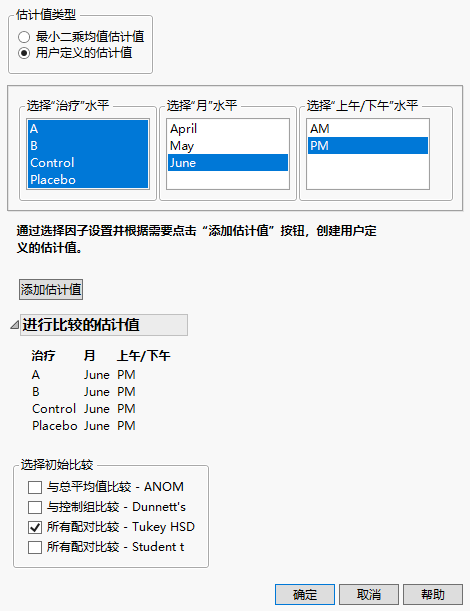The height and width of the screenshot is (611, 470).
Task: Select Control in 治疗 list
Action: pos(88,163)
